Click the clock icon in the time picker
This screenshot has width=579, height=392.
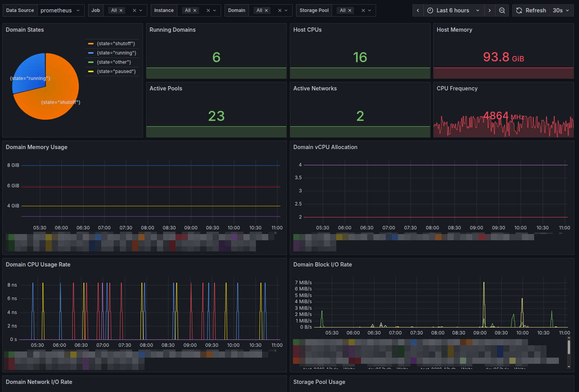430,10
